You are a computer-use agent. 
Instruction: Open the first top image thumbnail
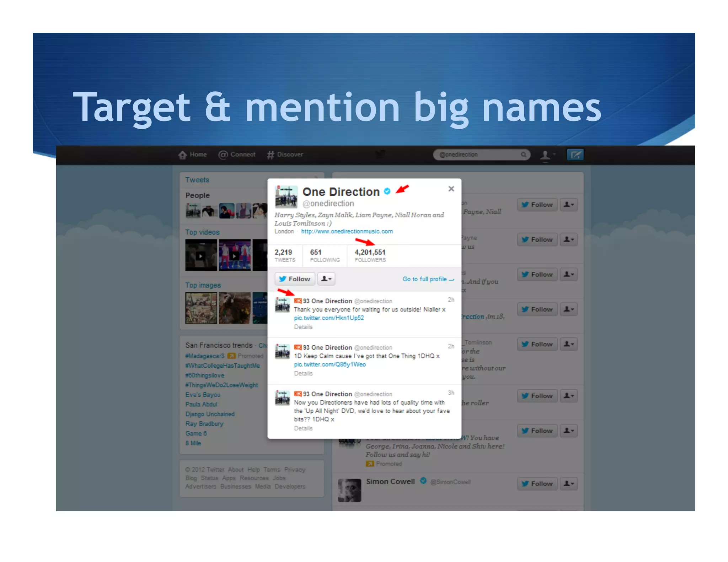(x=201, y=308)
